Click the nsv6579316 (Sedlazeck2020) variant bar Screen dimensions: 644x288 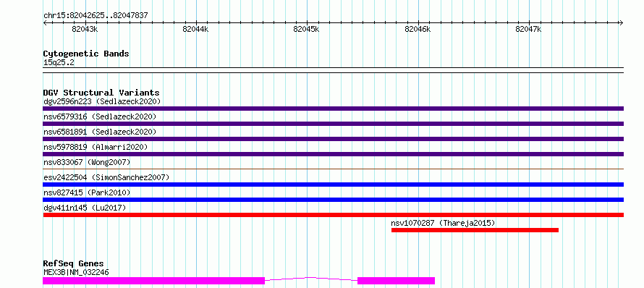coord(333,124)
